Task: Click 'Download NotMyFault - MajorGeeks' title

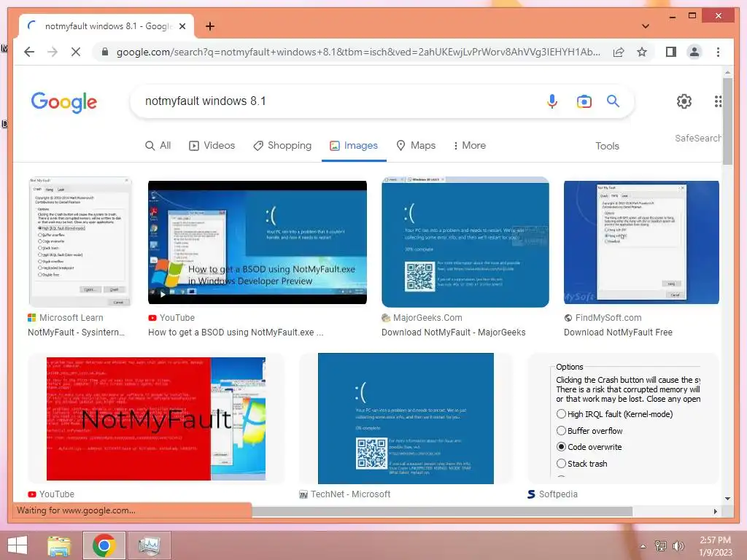Action: 454,332
